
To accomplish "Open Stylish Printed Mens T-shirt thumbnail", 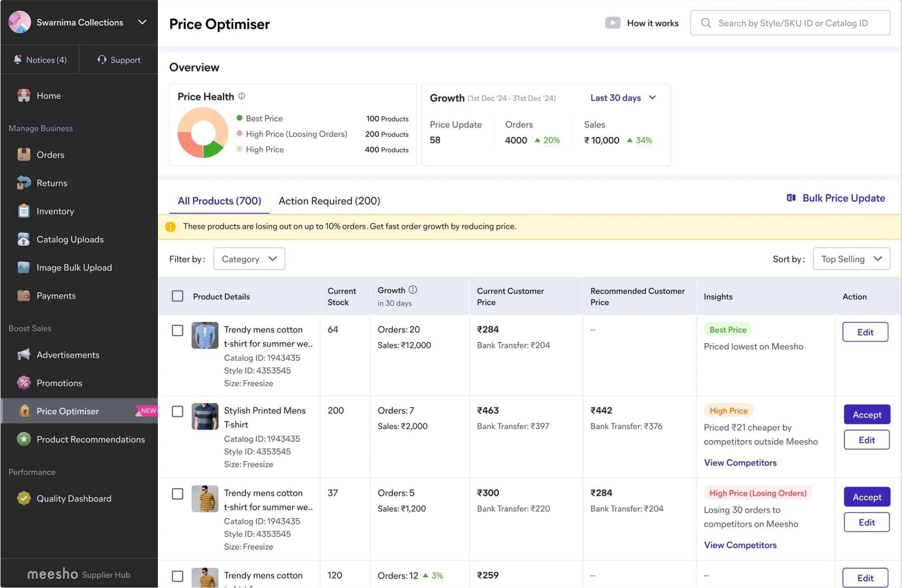I will [x=205, y=417].
